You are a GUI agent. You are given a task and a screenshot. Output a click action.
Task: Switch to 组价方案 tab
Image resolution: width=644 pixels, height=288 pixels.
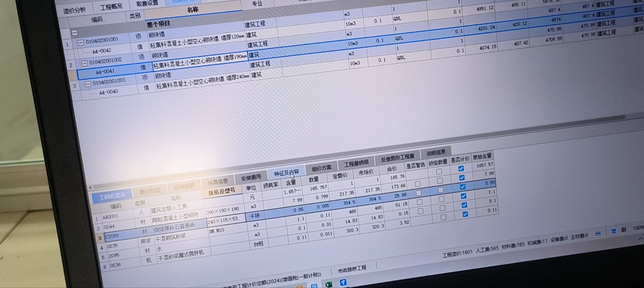click(321, 168)
